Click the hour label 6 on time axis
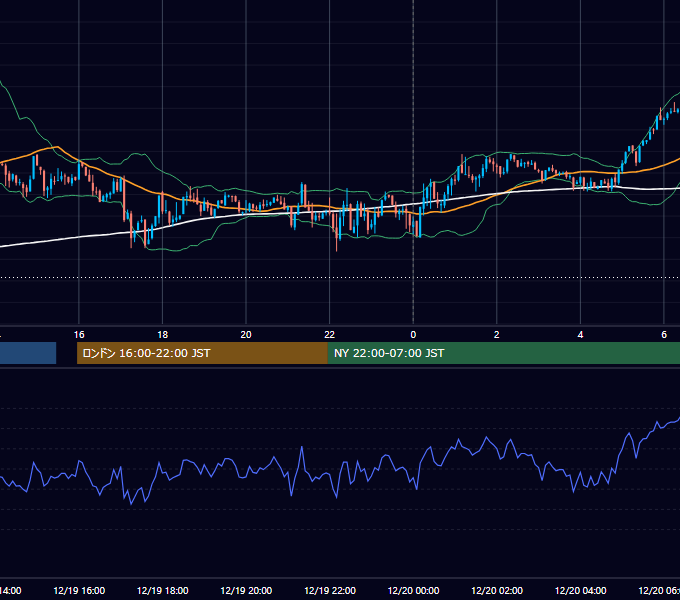This screenshot has width=680, height=600. tap(664, 335)
